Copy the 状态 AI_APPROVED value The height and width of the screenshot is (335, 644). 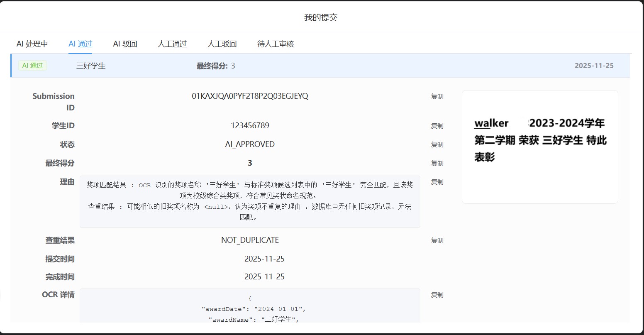tap(437, 144)
